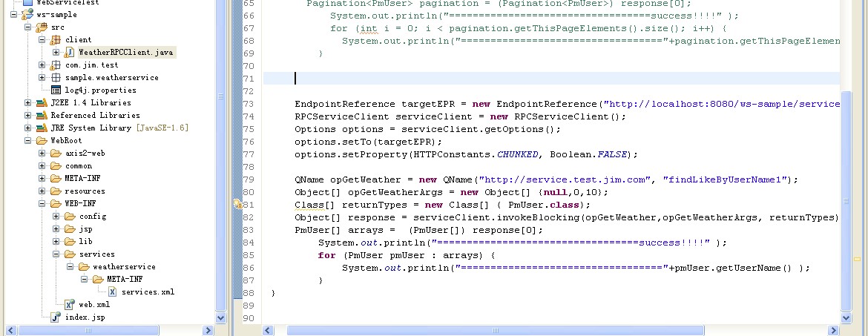Expand JRE System Library node

[27, 128]
